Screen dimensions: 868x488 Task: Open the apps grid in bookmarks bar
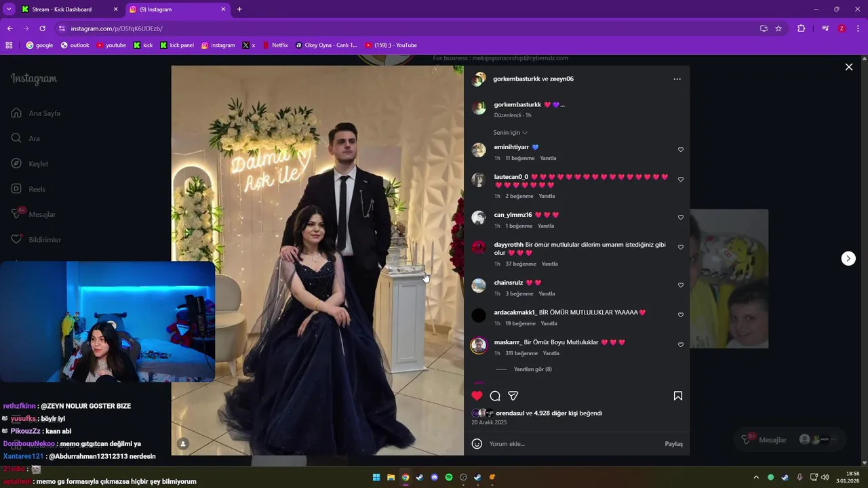click(x=9, y=45)
